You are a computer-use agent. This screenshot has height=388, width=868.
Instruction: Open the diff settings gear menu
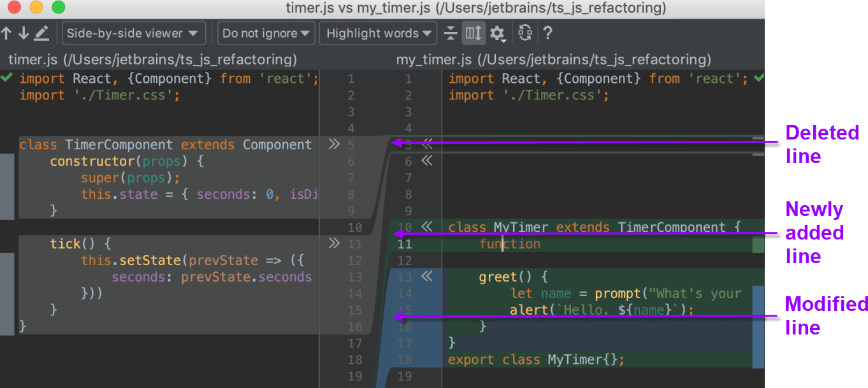coord(498,34)
